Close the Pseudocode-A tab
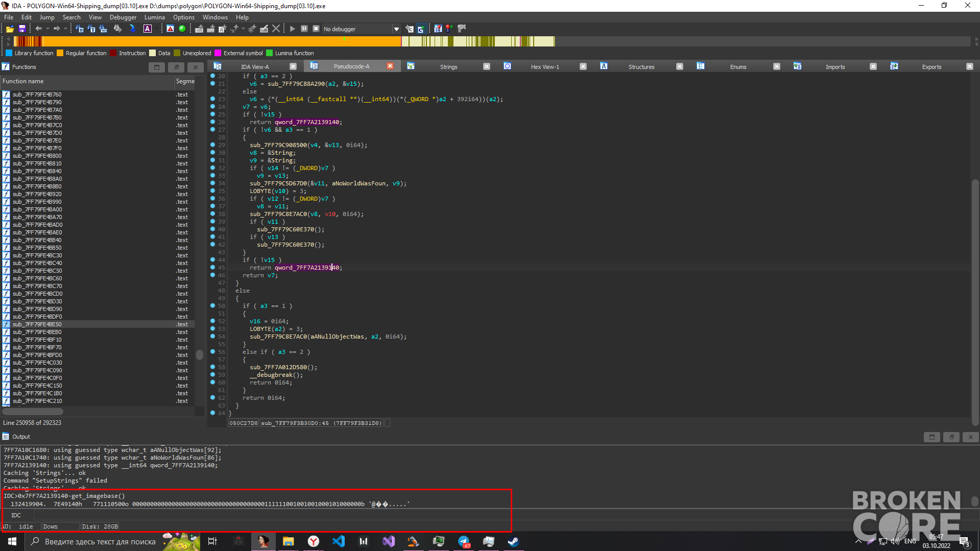Viewport: 980px width, 551px height. coord(390,66)
